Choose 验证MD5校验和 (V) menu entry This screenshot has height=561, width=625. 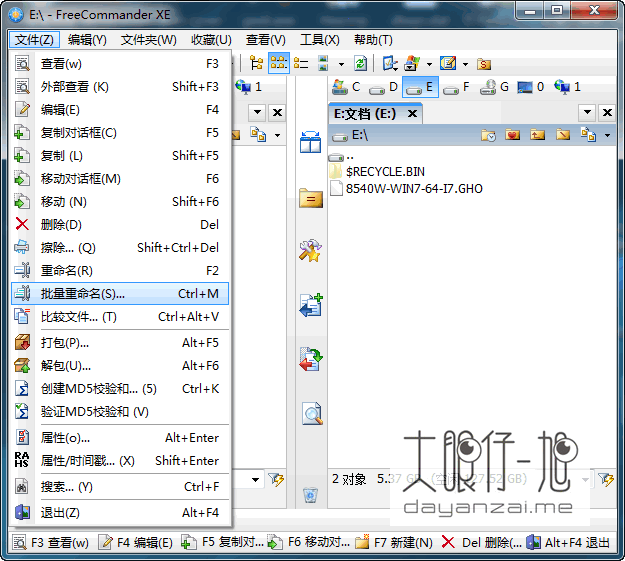[120, 411]
